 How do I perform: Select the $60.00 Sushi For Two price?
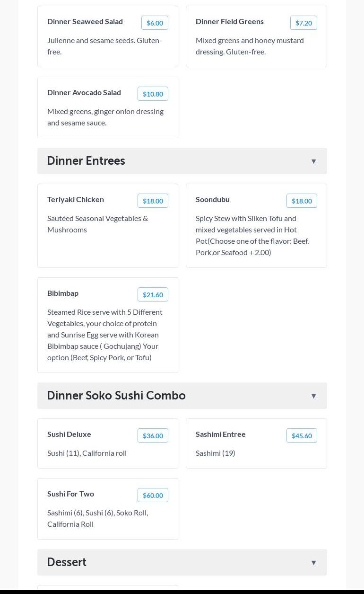pos(153,495)
